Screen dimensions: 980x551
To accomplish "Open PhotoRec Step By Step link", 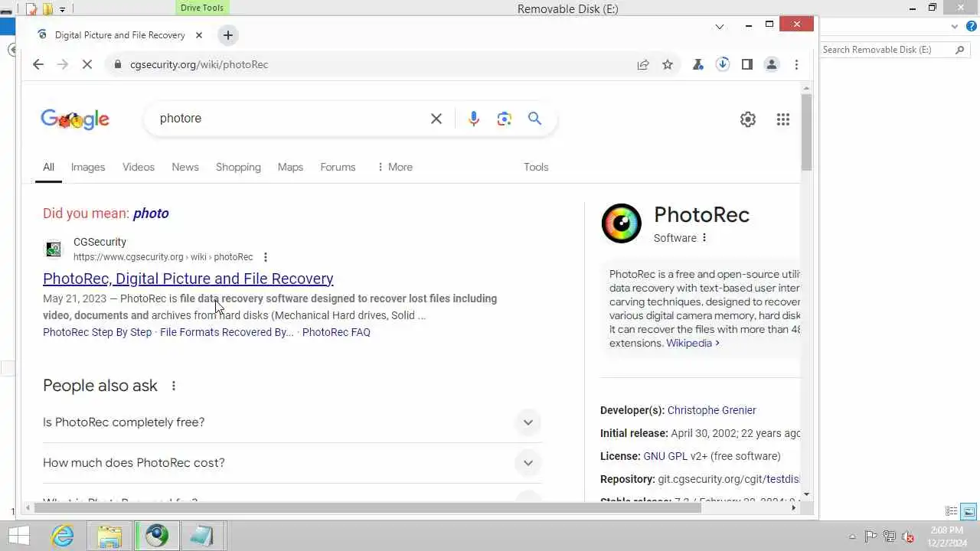I will pos(97,332).
